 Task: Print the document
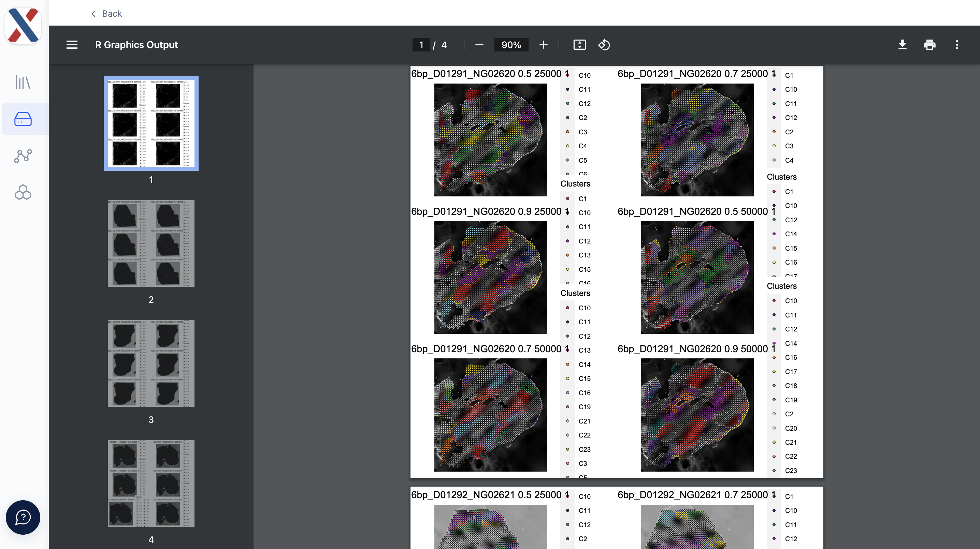tap(929, 45)
